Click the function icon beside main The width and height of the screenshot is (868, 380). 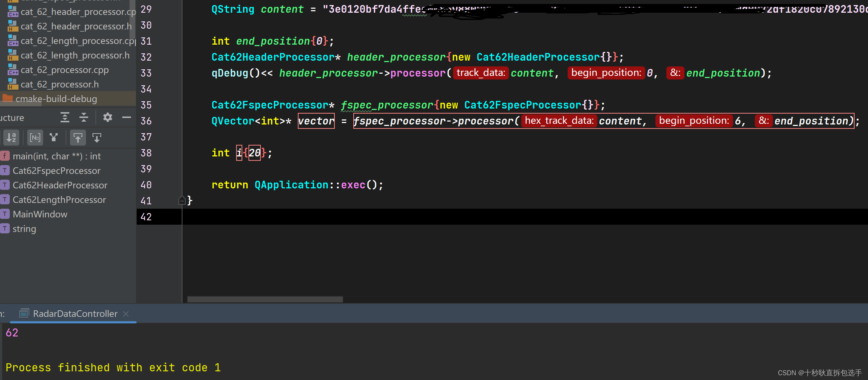pyautogui.click(x=5, y=156)
